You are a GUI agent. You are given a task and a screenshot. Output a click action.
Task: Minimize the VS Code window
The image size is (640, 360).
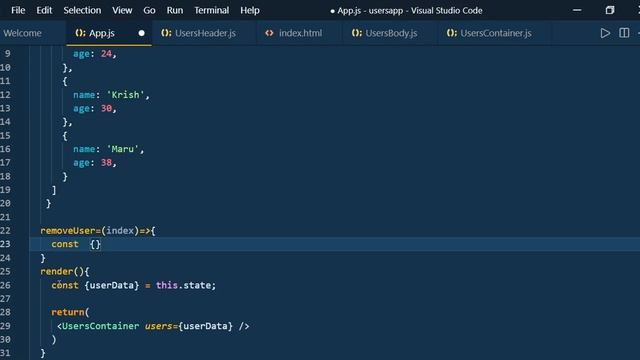pos(577,10)
